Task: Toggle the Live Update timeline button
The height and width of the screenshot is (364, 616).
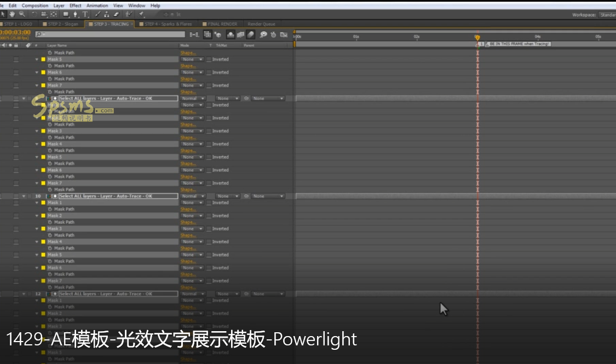Action: 208,34
